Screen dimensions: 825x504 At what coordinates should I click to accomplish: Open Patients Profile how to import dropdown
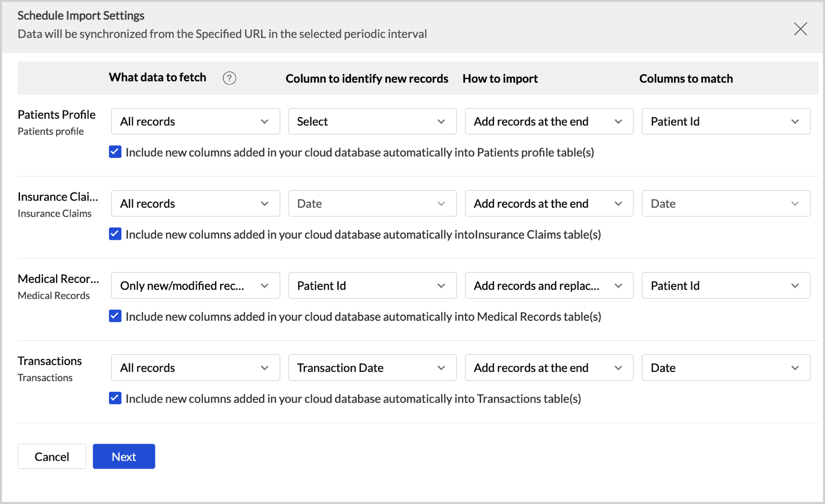click(549, 121)
